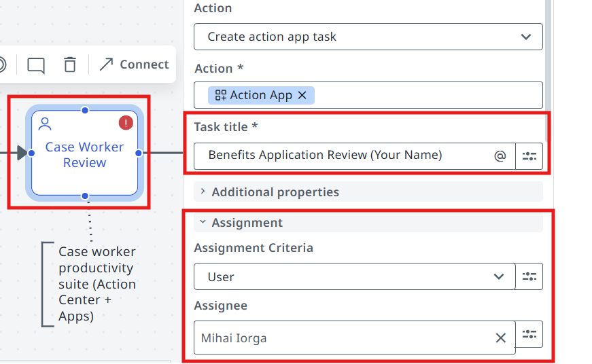Image resolution: width=592 pixels, height=364 pixels.
Task: Open the Assignee settings slider icon
Action: pos(529,334)
